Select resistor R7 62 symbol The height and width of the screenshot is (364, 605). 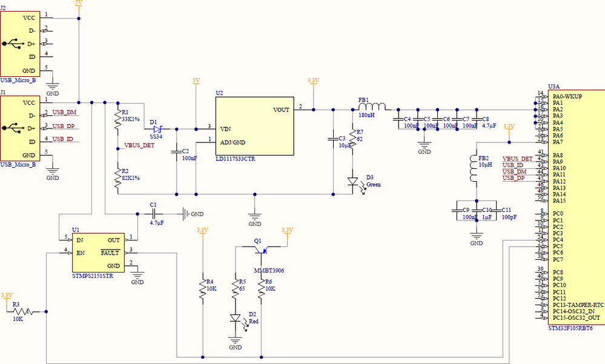coord(352,138)
